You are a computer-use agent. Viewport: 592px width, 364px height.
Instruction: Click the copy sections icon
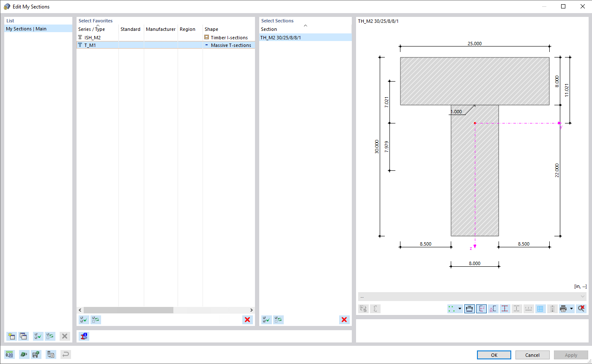click(51, 354)
